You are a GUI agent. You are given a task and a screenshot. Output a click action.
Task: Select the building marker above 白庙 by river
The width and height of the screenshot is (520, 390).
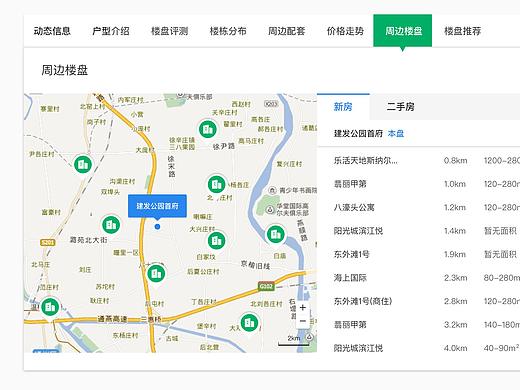[x=275, y=234]
